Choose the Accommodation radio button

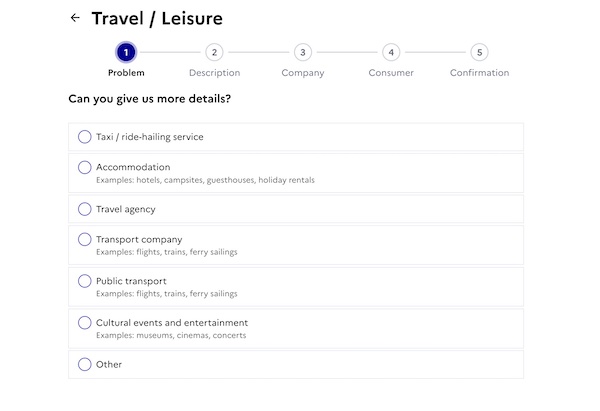(85, 167)
